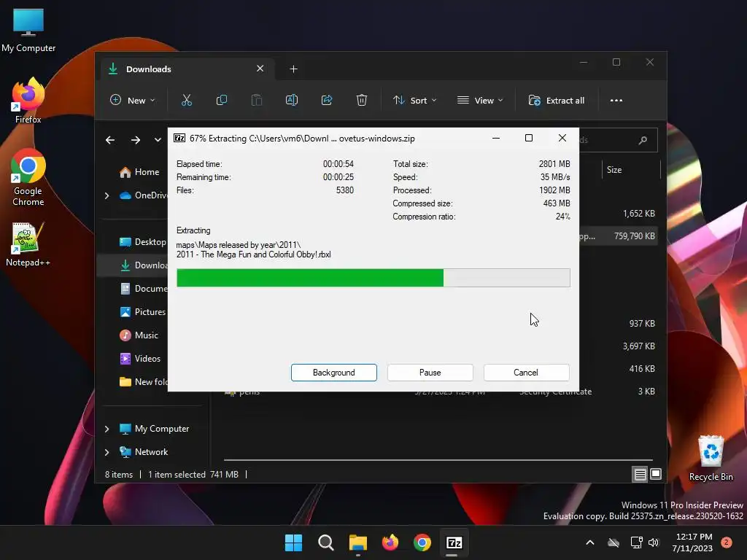Click the green extraction progress bar
The image size is (747, 560).
373,278
